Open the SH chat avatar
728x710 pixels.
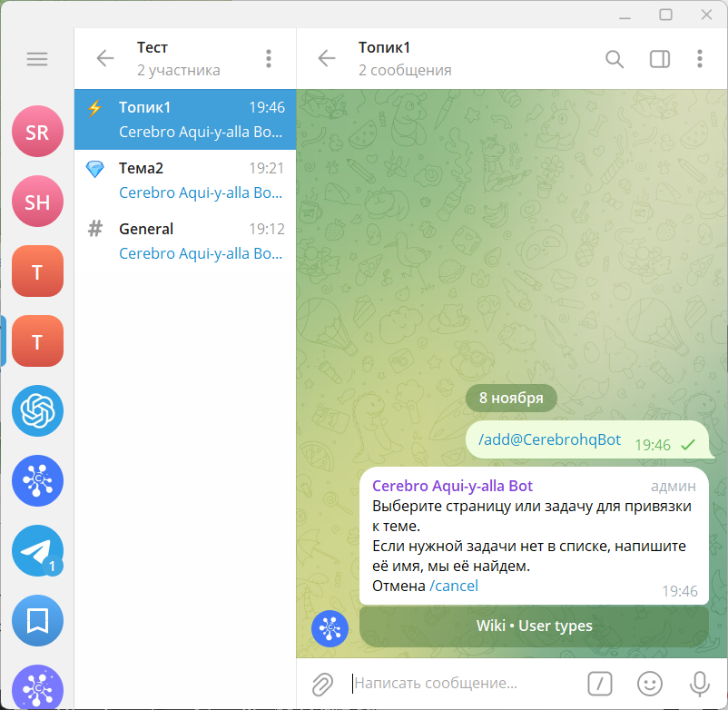(37, 201)
